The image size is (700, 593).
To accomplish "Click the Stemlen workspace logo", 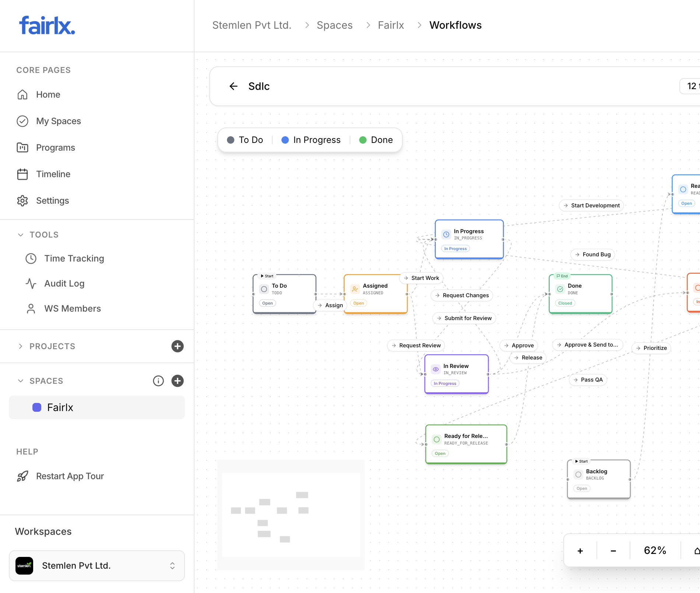I will (x=24, y=566).
